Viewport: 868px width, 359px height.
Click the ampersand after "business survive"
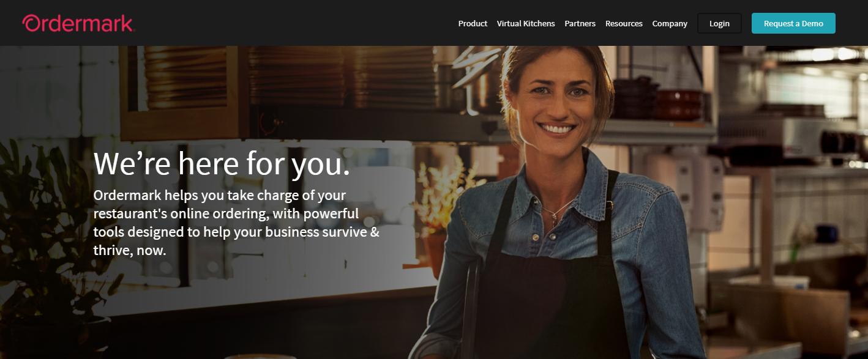coord(375,232)
